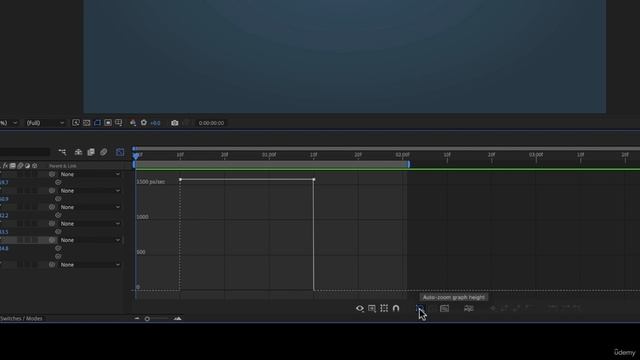Screen dimensions: 640x360
Task: Click the Reset Exposure icon
Action: point(144,122)
